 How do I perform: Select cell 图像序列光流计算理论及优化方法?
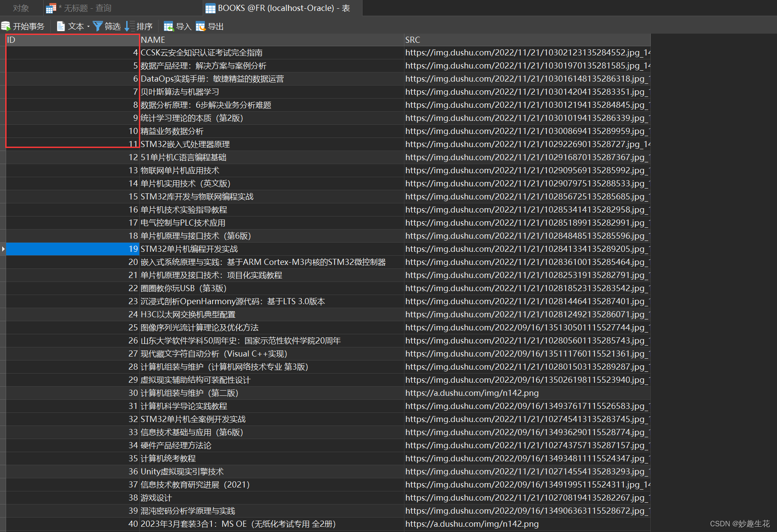(x=272, y=327)
